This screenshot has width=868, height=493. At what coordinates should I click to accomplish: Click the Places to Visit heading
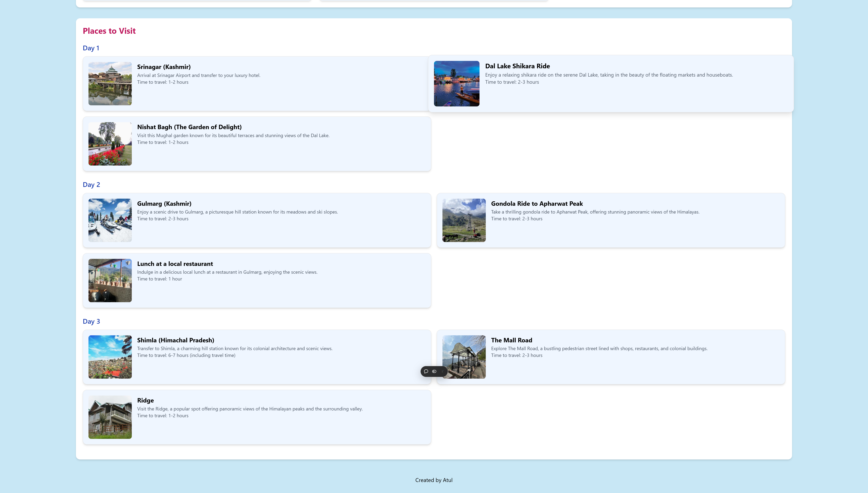click(109, 31)
